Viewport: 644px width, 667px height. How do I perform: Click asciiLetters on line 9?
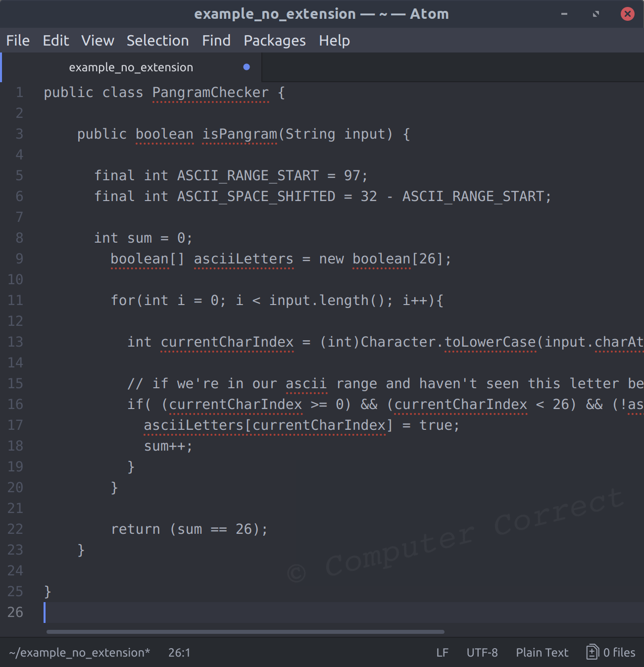click(244, 259)
